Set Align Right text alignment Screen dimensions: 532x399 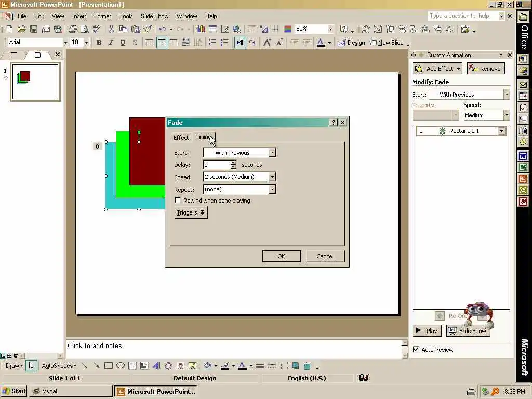(174, 43)
